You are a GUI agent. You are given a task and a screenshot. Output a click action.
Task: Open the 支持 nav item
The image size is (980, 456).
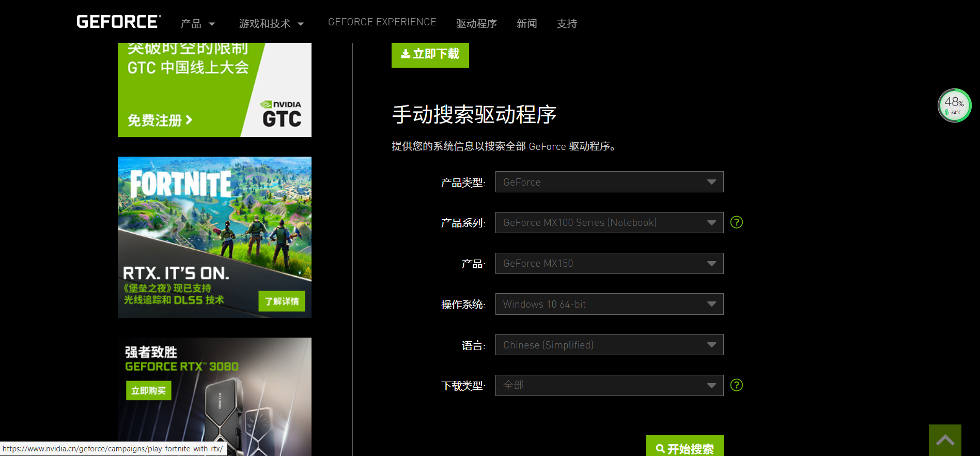click(x=567, y=24)
